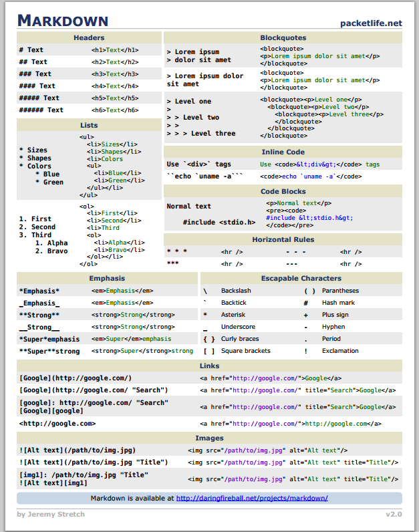Click the '1. First' ordered item
This screenshot has width=419, height=532.
[35, 219]
